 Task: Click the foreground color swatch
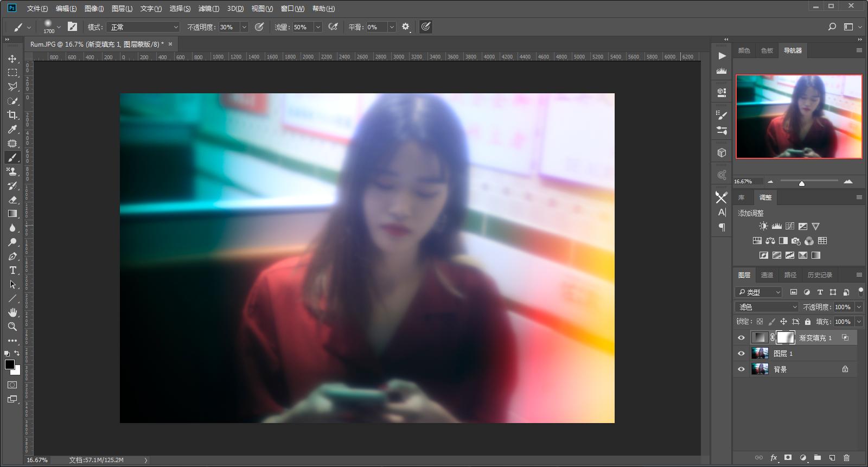click(x=9, y=364)
